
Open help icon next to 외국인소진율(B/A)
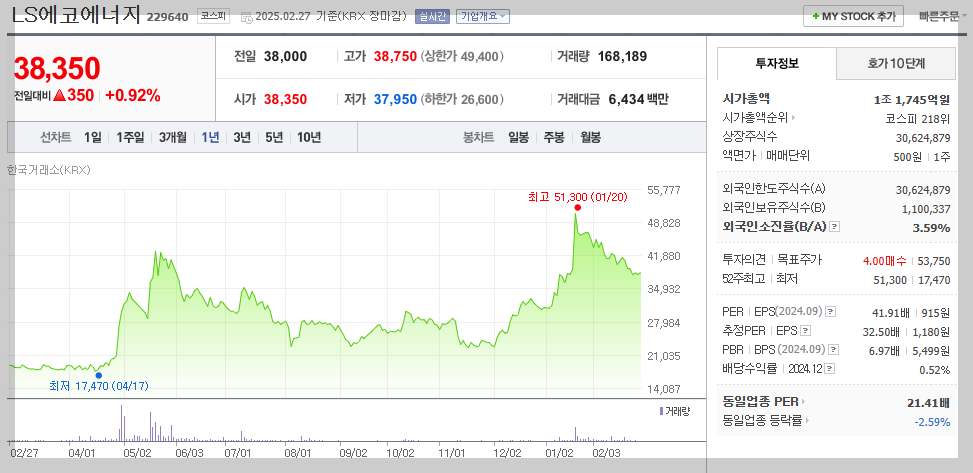coord(835,227)
